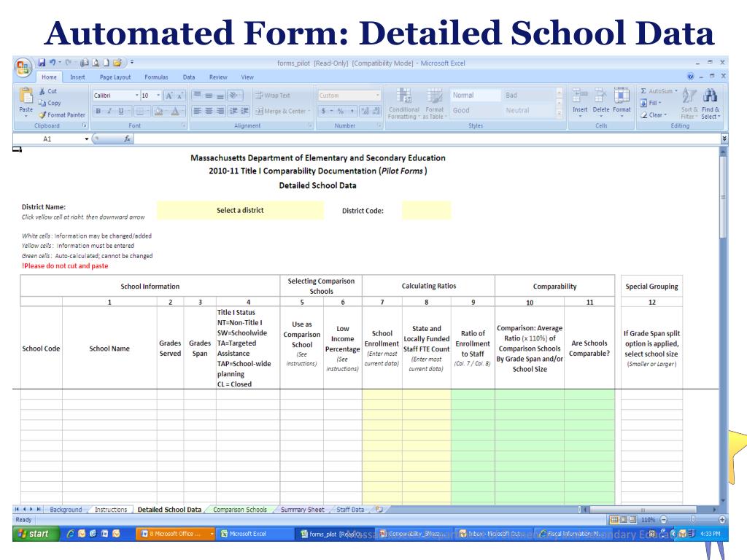Open the font size dropdown

[x=158, y=96]
